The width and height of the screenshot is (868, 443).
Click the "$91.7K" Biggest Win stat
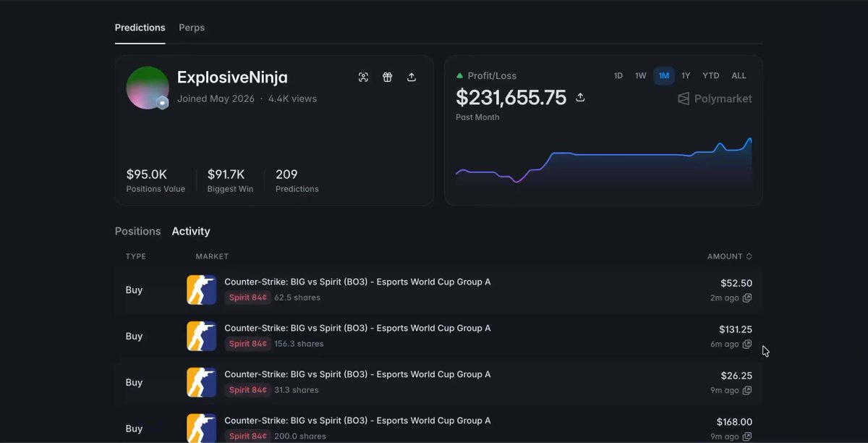(x=230, y=180)
